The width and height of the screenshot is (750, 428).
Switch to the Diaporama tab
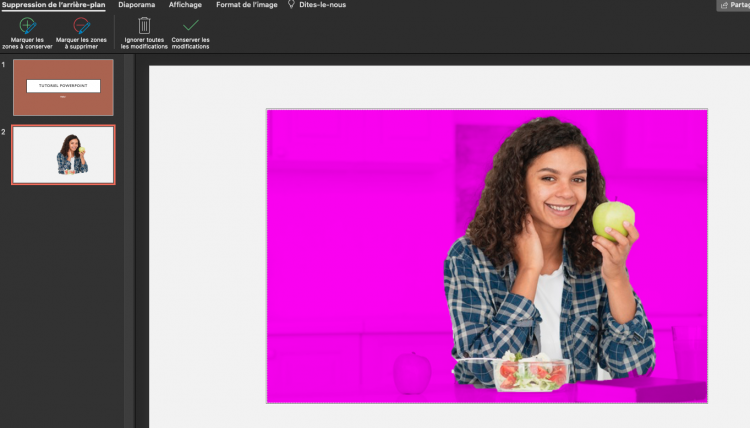[137, 5]
